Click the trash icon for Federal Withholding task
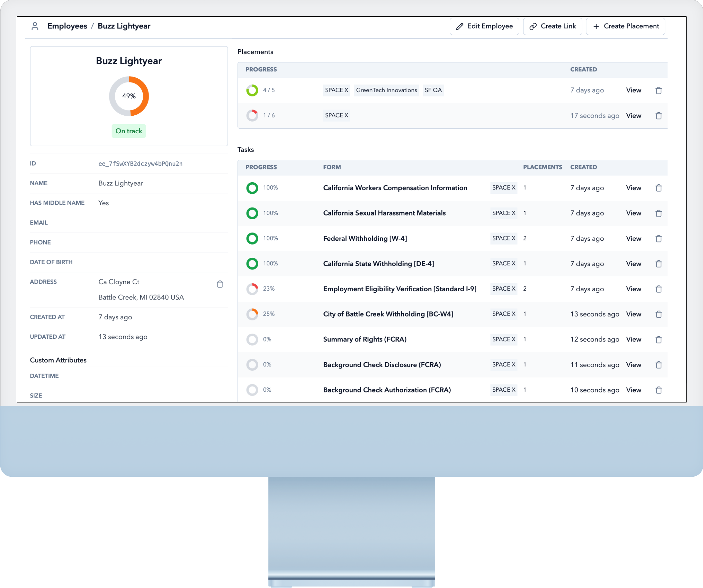Screen dimensions: 703x588 click(658, 238)
